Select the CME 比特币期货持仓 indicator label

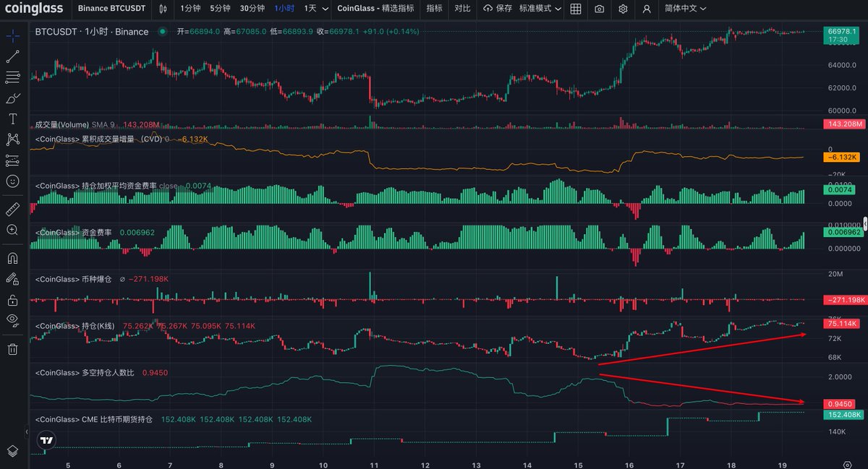pyautogui.click(x=94, y=419)
